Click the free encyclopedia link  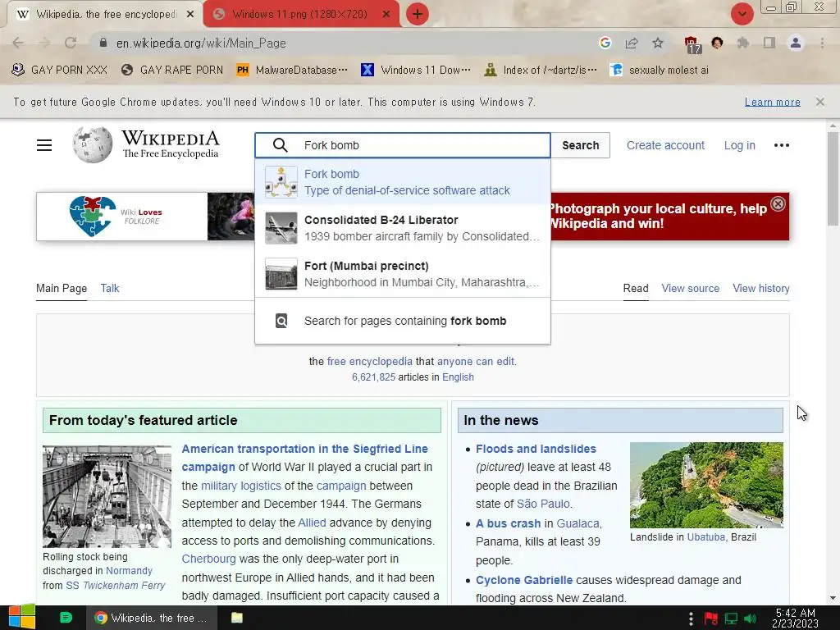tap(370, 361)
